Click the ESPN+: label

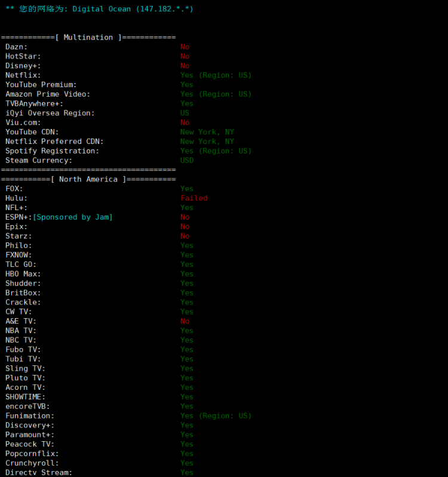point(19,217)
